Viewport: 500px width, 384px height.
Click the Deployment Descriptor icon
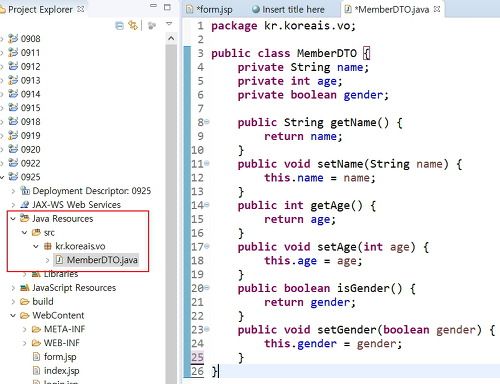coord(25,191)
